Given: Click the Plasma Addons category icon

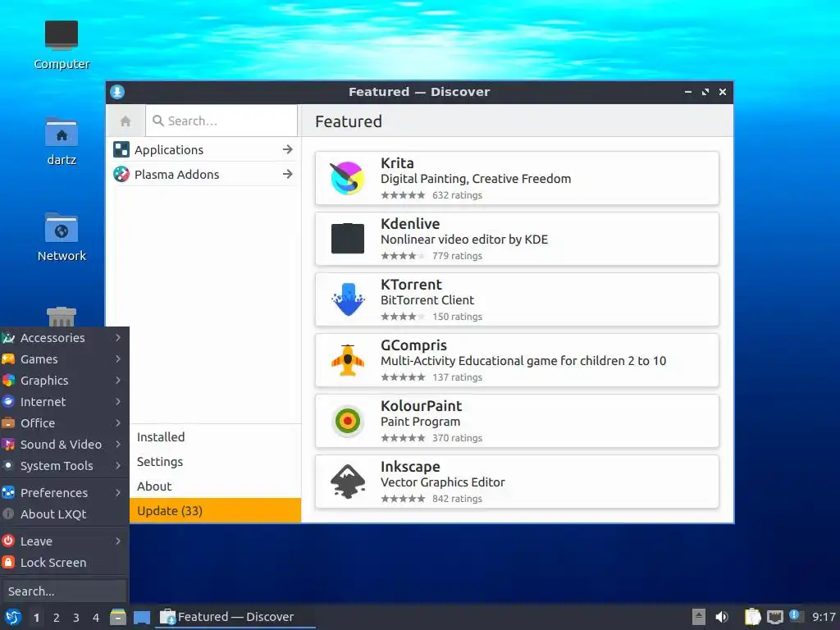Looking at the screenshot, I should 121,174.
